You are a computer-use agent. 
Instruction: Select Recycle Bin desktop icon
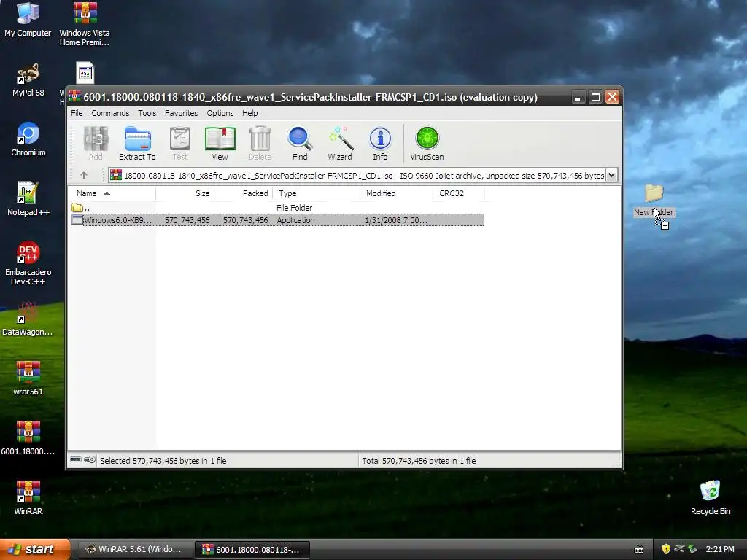711,498
